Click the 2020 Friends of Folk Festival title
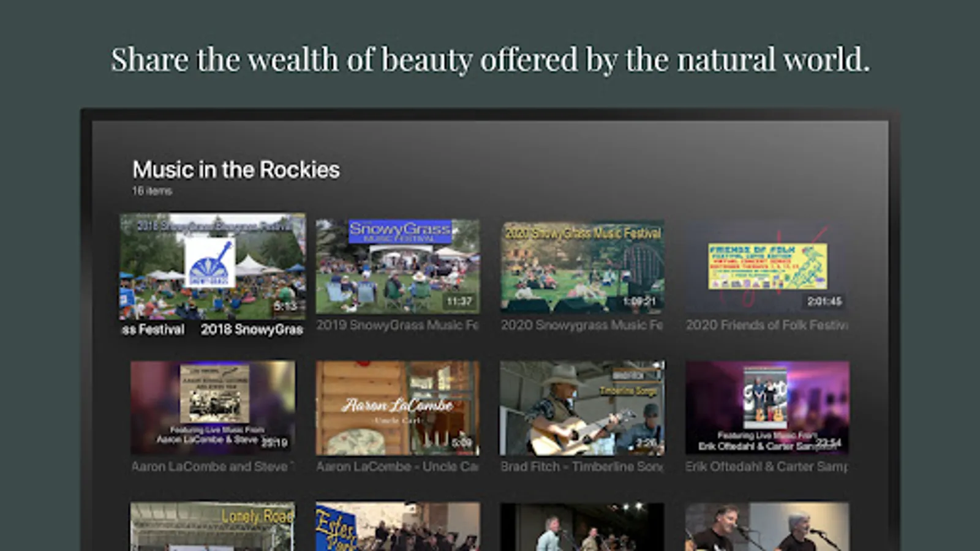This screenshot has width=980, height=551. (x=767, y=325)
